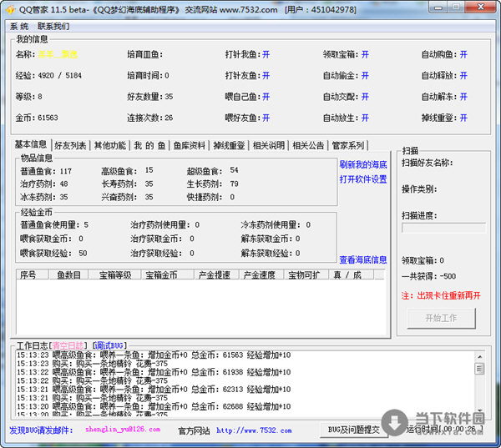Click the log line with 总金币: 62688
This screenshot has height=448, width=501.
154,406
